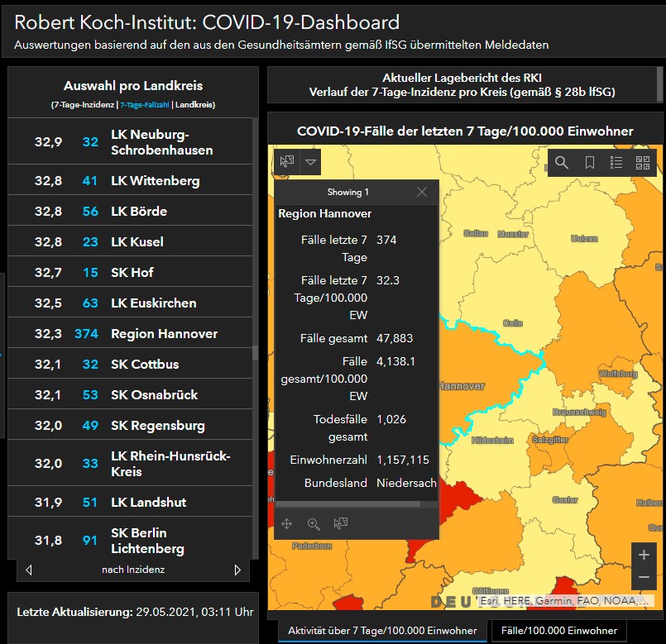Select SK Regensburg row
Screen dimensions: 666x644
click(130, 425)
